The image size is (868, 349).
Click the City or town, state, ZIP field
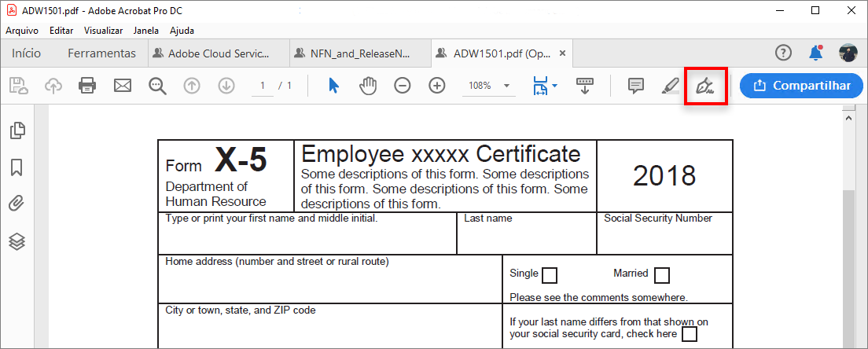pos(330,326)
